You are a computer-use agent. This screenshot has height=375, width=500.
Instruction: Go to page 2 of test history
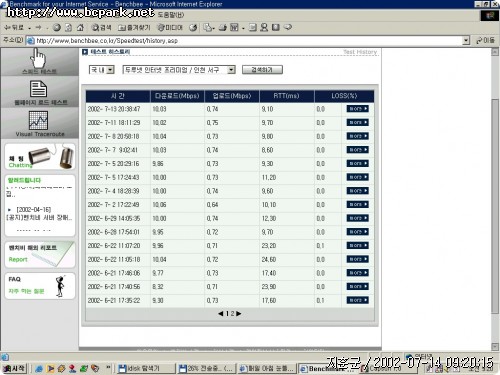point(233,314)
